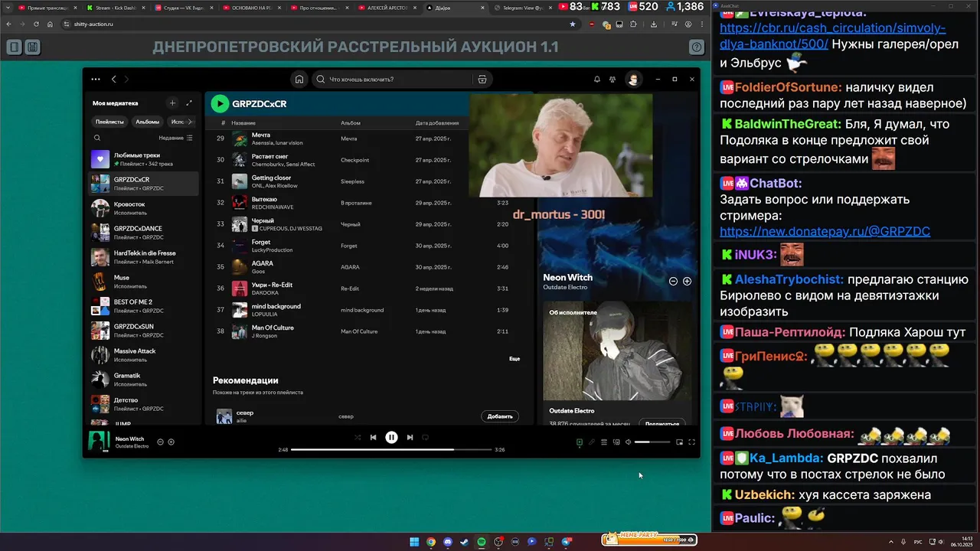Open friends activity icon in Spotify

612,79
